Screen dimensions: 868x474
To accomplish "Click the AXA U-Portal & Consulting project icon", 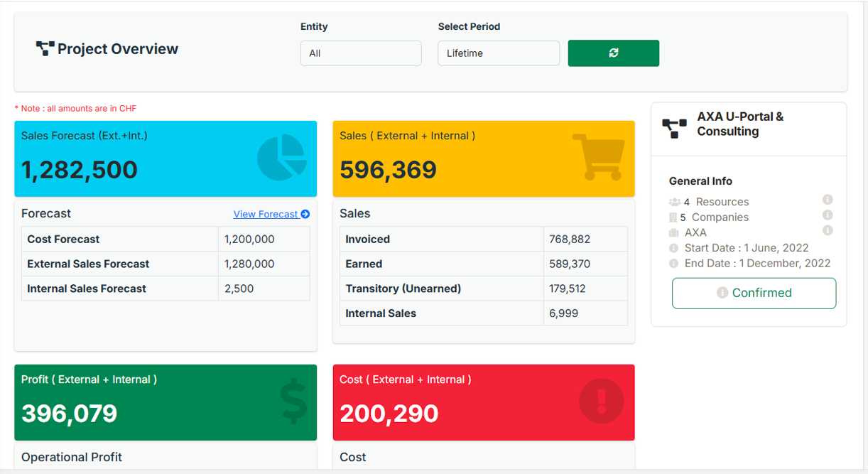I will [x=674, y=128].
